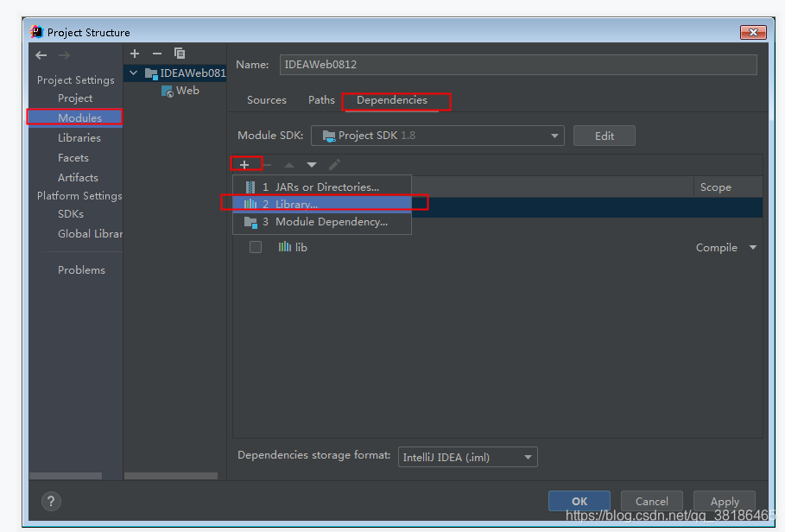Select Project in the settings sidebar
This screenshot has width=785, height=532.
[75, 98]
